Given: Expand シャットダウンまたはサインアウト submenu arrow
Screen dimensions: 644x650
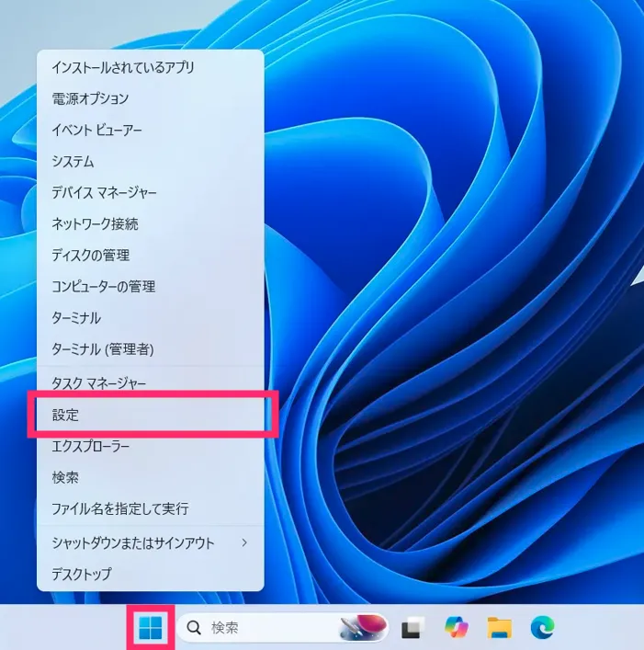Looking at the screenshot, I should 244,542.
